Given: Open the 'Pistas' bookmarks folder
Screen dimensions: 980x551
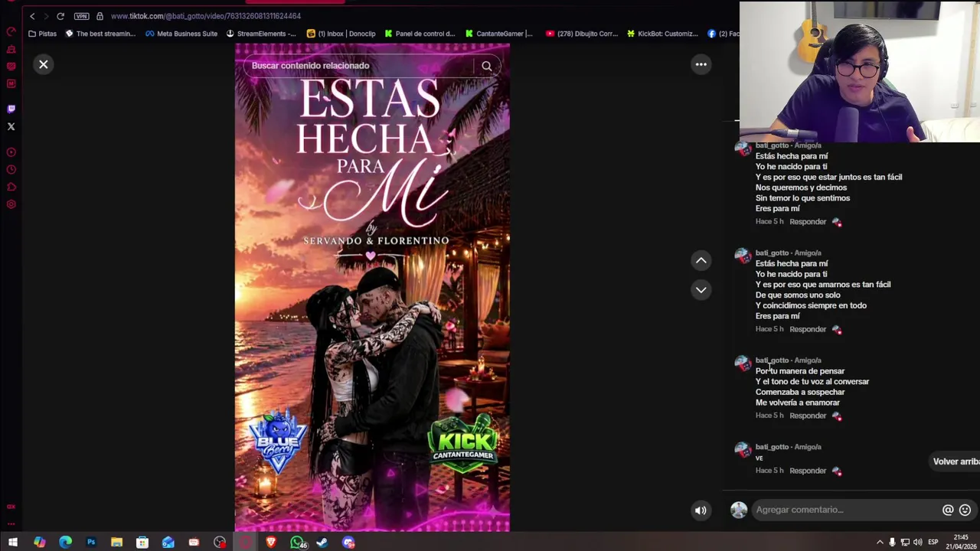Looking at the screenshot, I should tap(42, 34).
